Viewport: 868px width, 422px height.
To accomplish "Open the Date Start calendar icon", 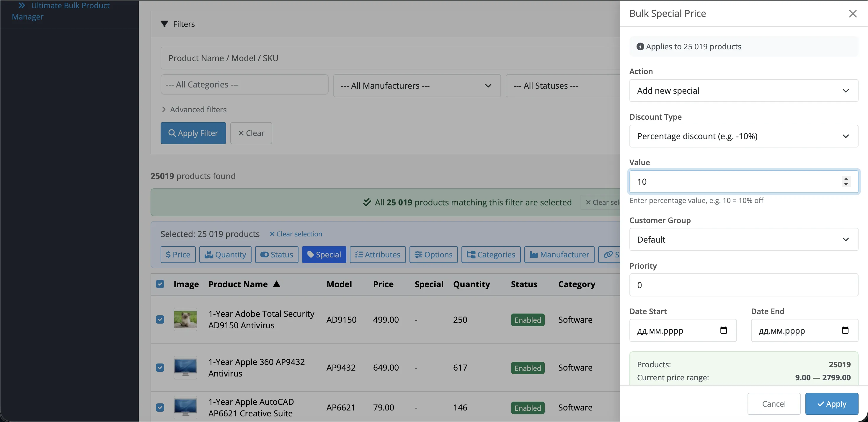I will click(x=723, y=330).
